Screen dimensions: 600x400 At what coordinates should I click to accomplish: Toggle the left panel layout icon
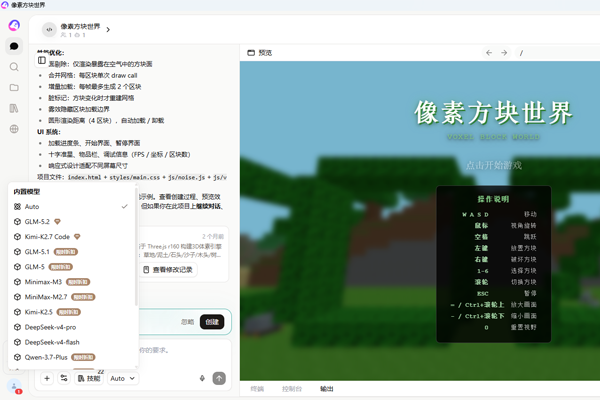point(42,60)
